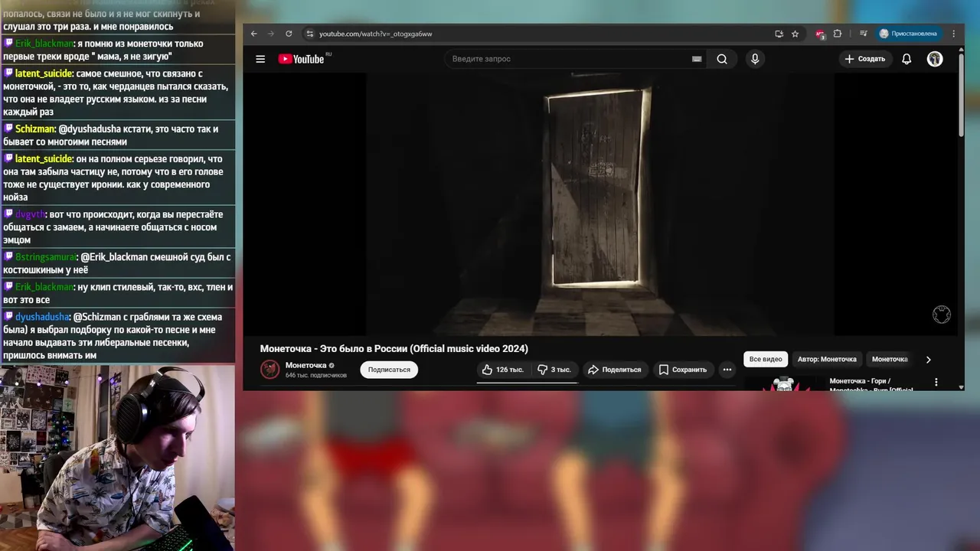This screenshot has width=980, height=551.
Task: Click the video title Это было в России
Action: (394, 349)
